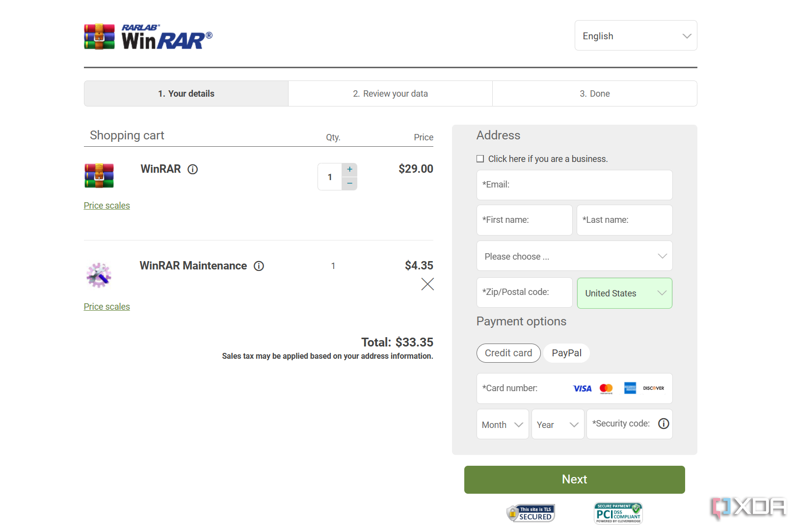Select PayPal payment option
Screen dimensions: 798x532
pyautogui.click(x=567, y=353)
